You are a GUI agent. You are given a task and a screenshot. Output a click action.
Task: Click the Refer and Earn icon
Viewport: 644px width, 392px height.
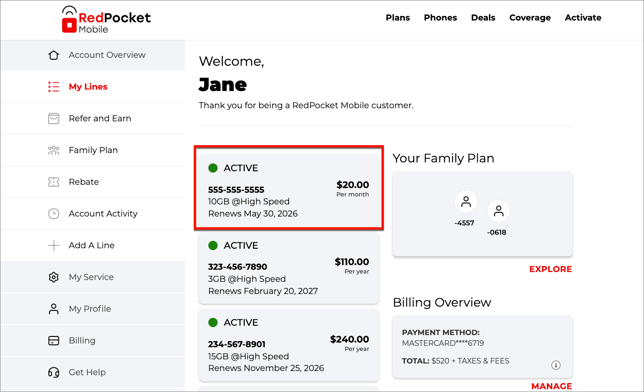(x=53, y=118)
